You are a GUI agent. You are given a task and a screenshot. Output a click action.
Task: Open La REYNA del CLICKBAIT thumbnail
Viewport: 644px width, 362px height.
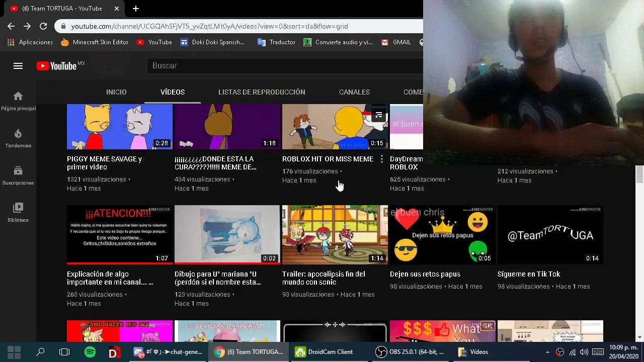coord(227,331)
